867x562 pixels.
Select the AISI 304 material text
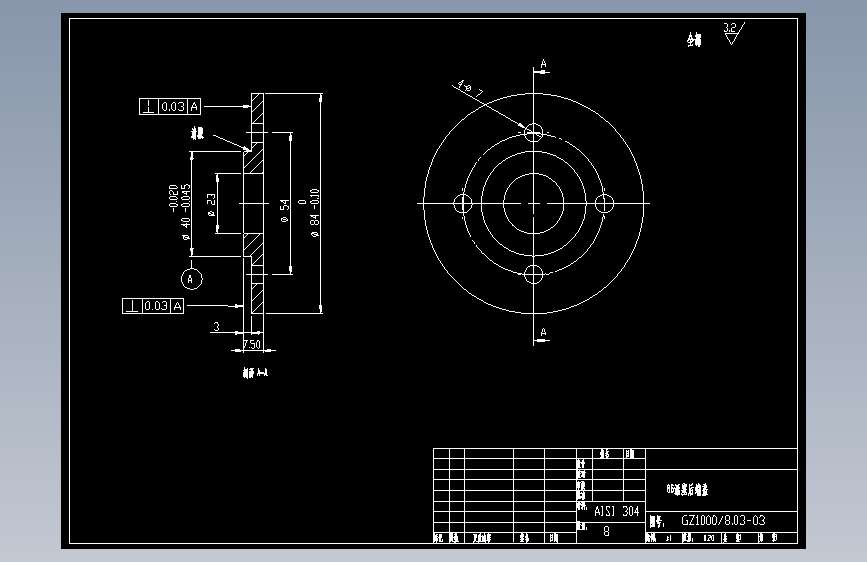(x=617, y=511)
